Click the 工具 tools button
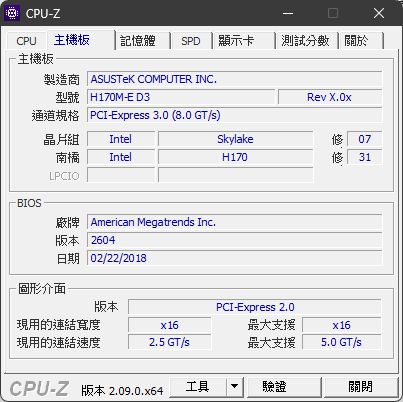The height and width of the screenshot is (402, 403). point(198,387)
